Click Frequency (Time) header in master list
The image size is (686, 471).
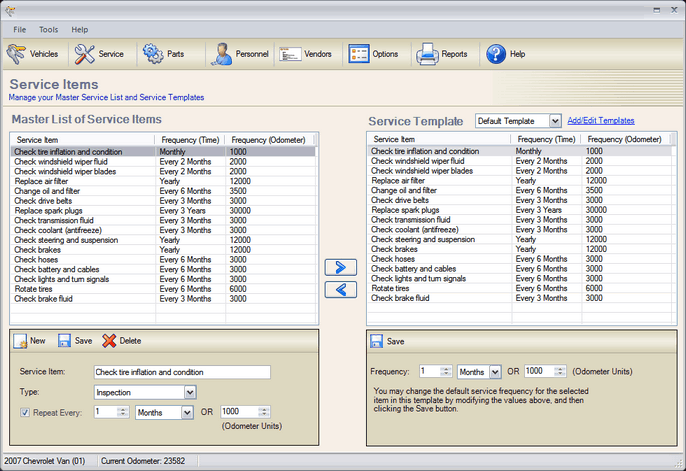(190, 140)
